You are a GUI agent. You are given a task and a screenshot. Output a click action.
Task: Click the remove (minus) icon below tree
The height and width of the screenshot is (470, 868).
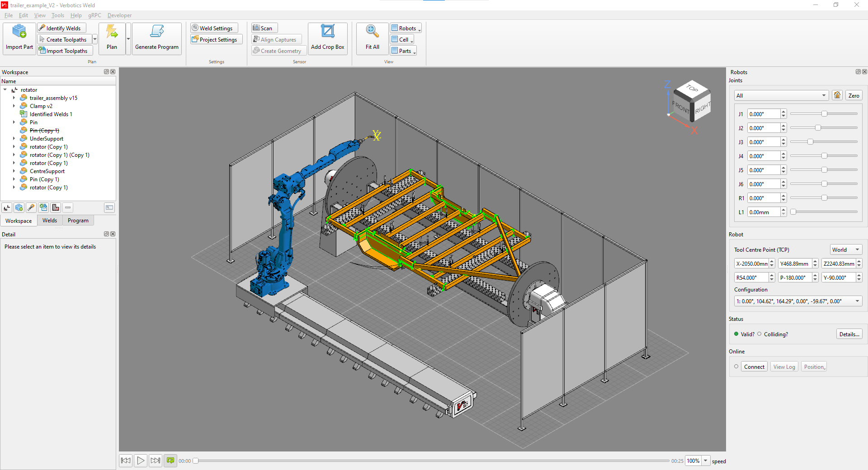coord(68,207)
